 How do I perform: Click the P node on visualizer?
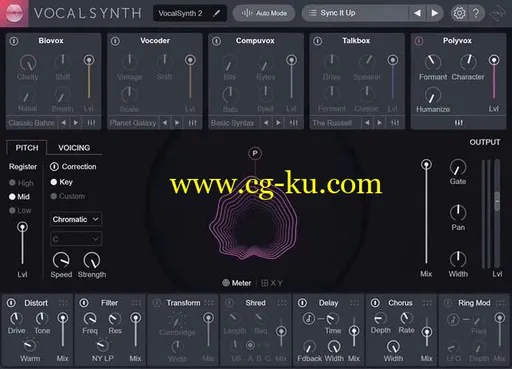255,153
